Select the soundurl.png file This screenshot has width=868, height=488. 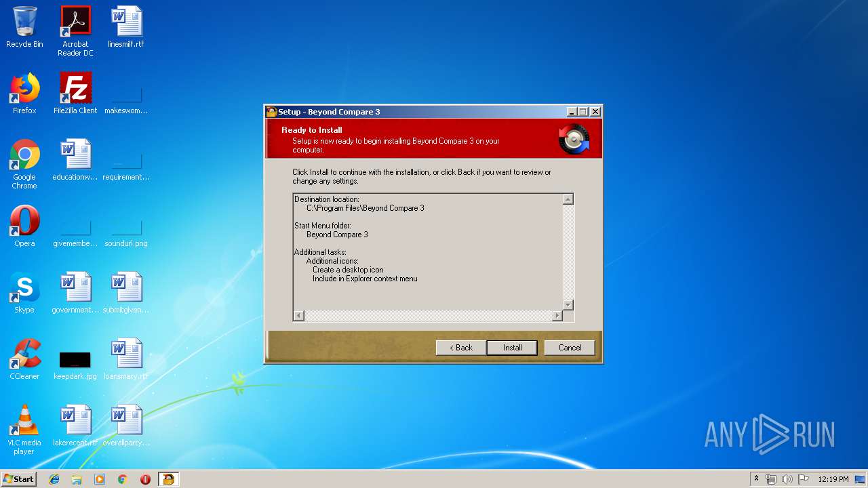coord(126,232)
